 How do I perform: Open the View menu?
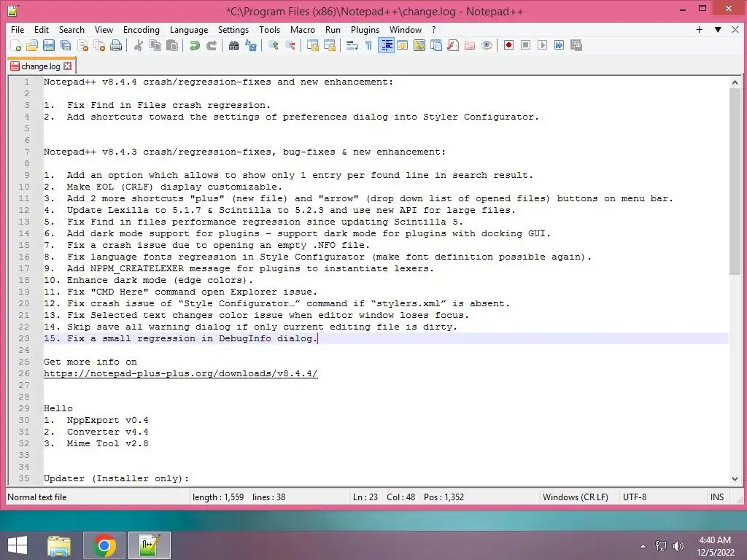click(104, 29)
